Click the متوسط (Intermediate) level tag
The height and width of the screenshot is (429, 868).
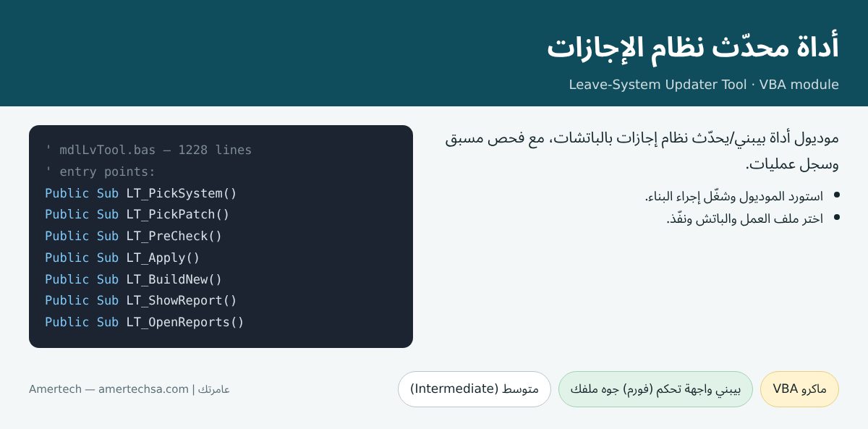tap(475, 389)
